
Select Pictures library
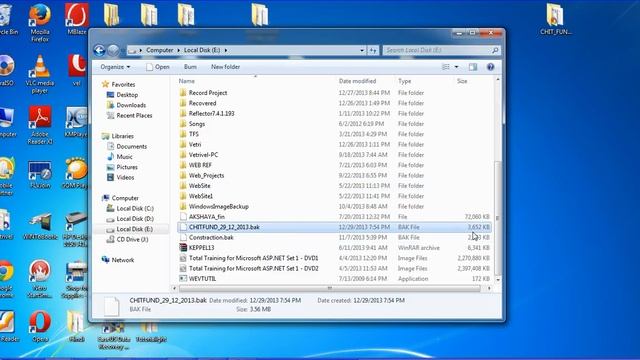(x=127, y=167)
